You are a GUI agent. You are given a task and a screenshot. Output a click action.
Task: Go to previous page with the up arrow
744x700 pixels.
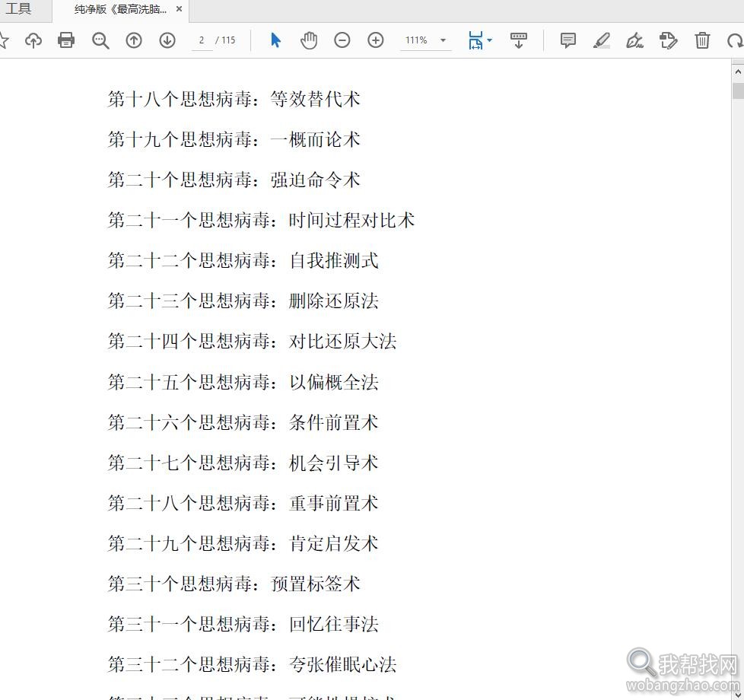[134, 40]
